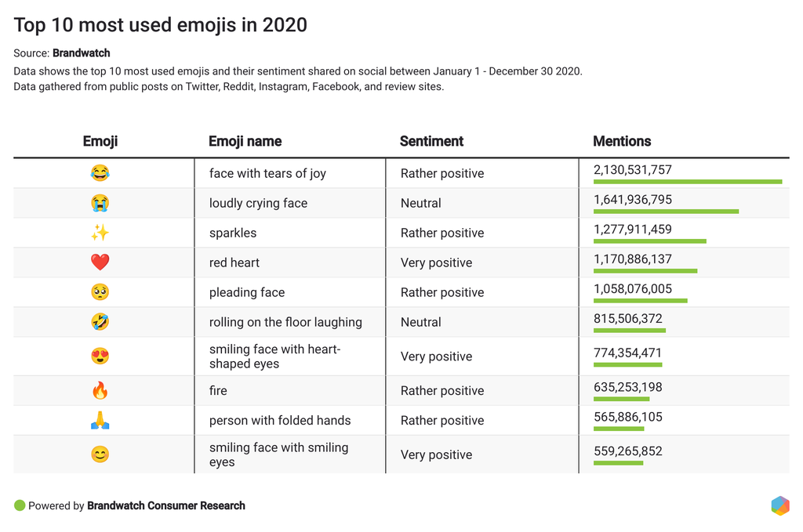Click the folded hands emoji
803x532 pixels.
[100, 421]
